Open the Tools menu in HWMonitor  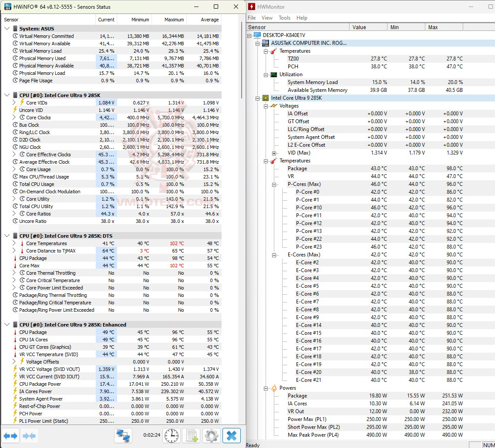click(x=284, y=18)
